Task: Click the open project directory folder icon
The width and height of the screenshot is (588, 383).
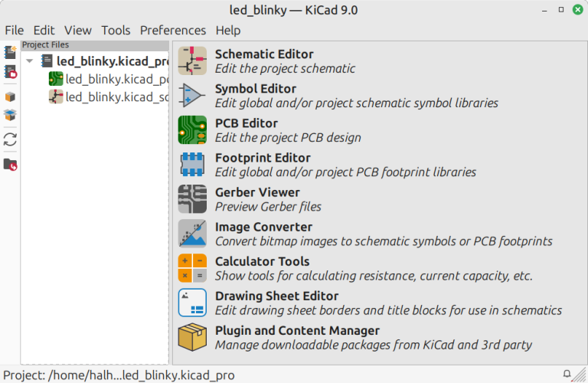Action: pos(11,164)
